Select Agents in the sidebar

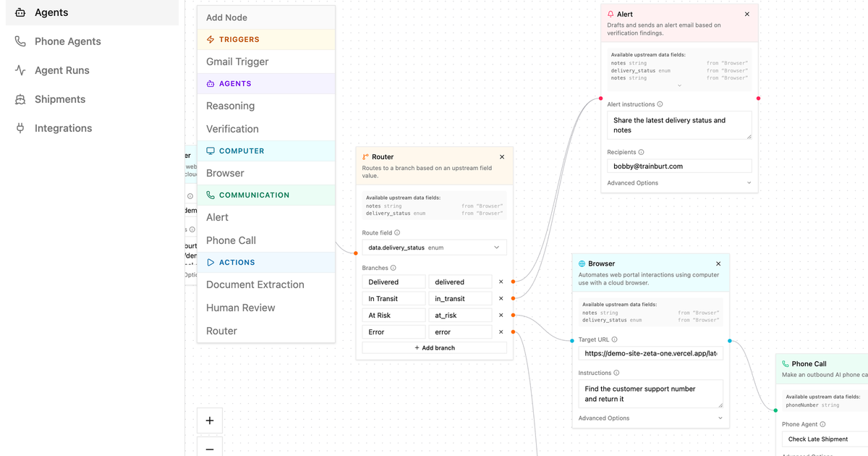point(92,12)
